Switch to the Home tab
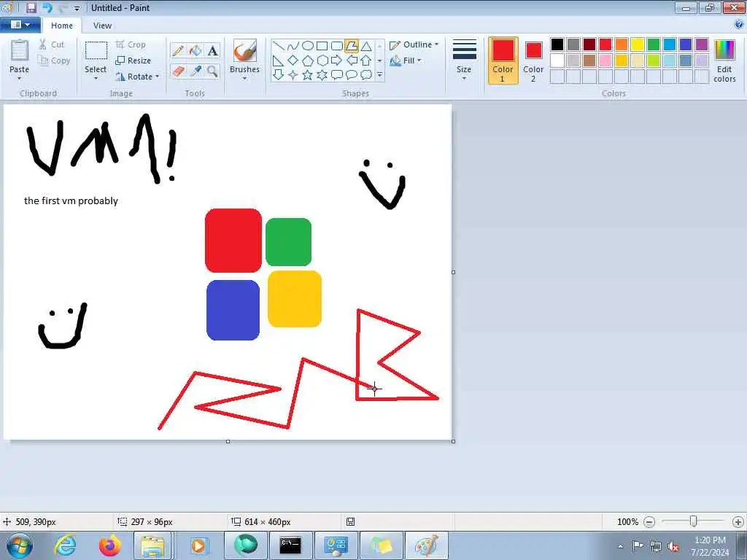 click(x=62, y=26)
